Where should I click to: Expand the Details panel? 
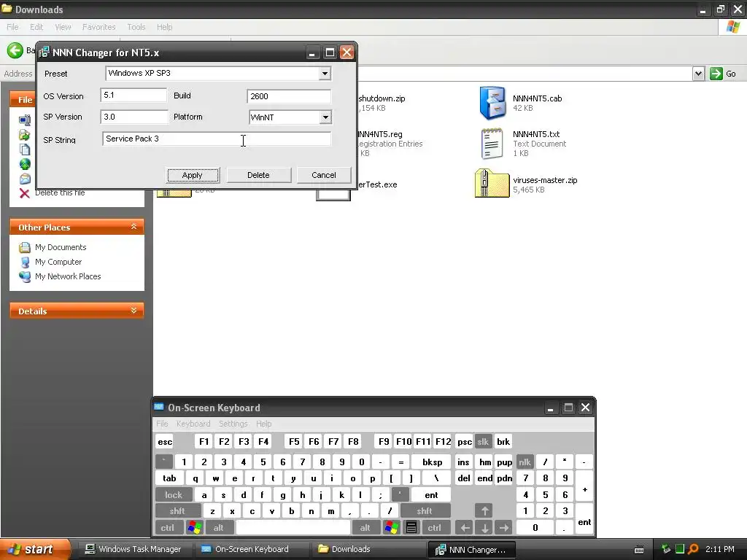tap(134, 311)
